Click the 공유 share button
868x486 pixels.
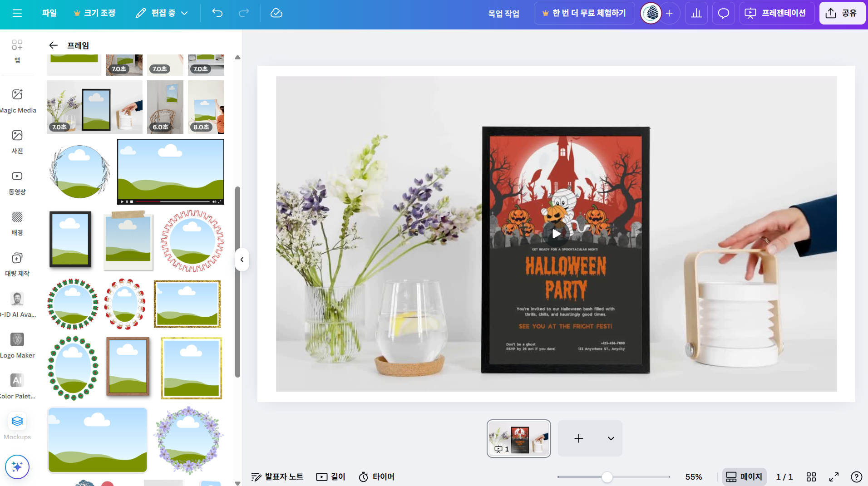click(x=842, y=13)
